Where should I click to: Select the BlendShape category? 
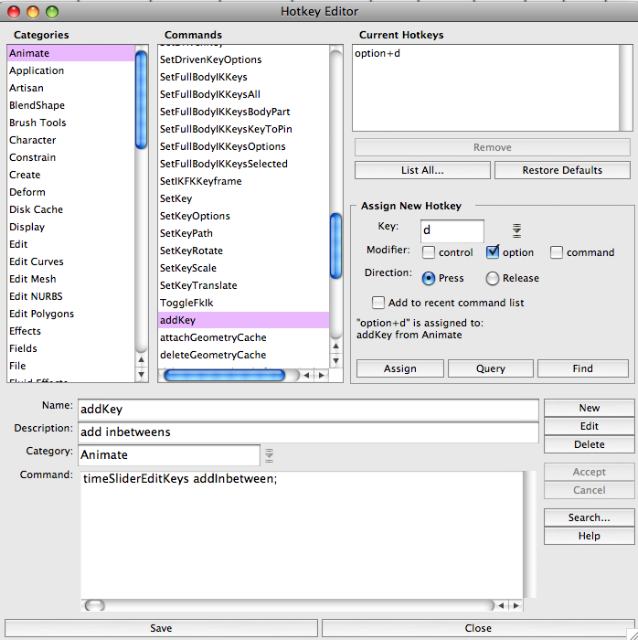71,105
